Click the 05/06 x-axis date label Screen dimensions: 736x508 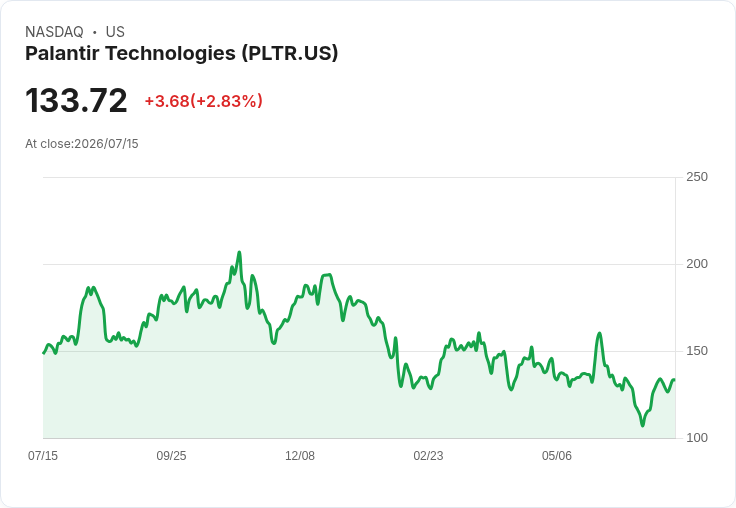tap(557, 455)
